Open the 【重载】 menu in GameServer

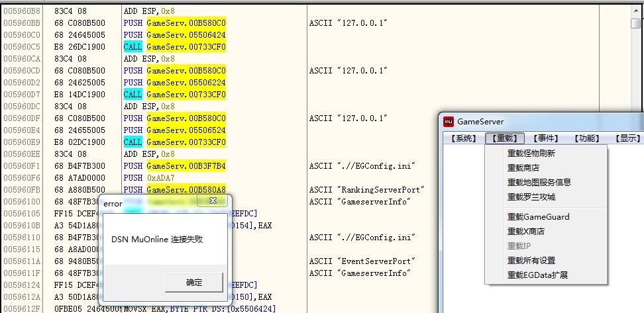pyautogui.click(x=505, y=138)
